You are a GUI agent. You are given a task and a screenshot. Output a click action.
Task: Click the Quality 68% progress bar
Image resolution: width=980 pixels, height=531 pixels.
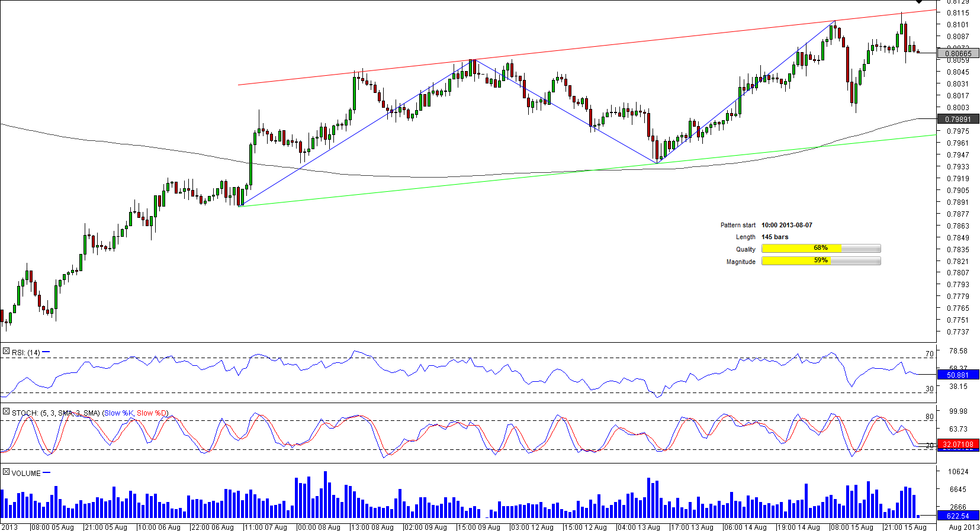pos(821,249)
